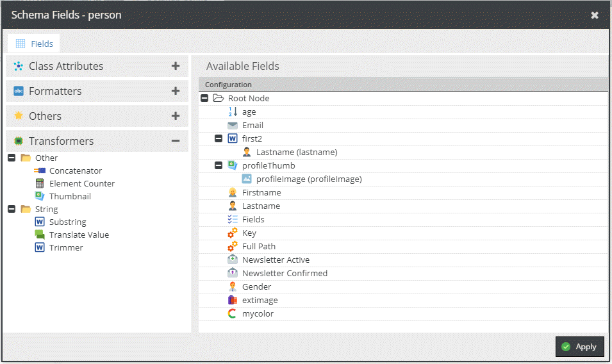Collapse the first2 node

coord(219,139)
